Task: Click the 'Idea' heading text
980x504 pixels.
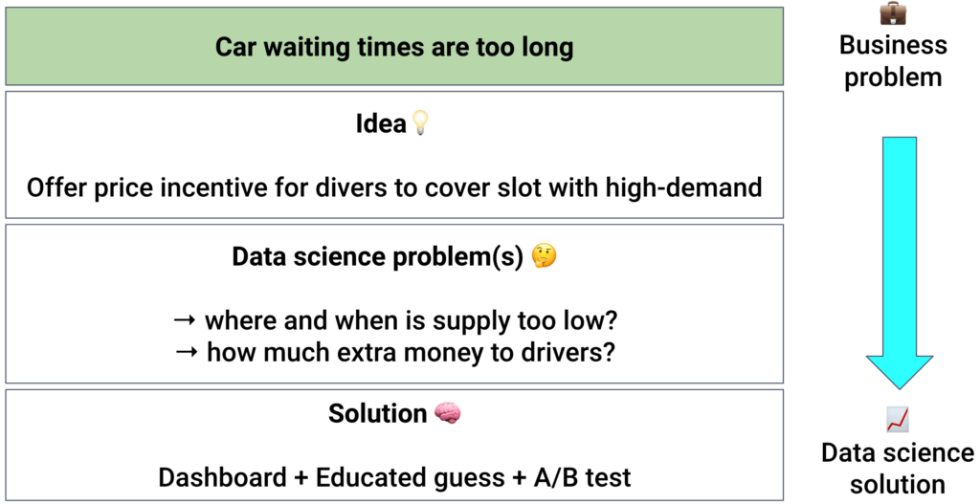Action: tap(381, 124)
